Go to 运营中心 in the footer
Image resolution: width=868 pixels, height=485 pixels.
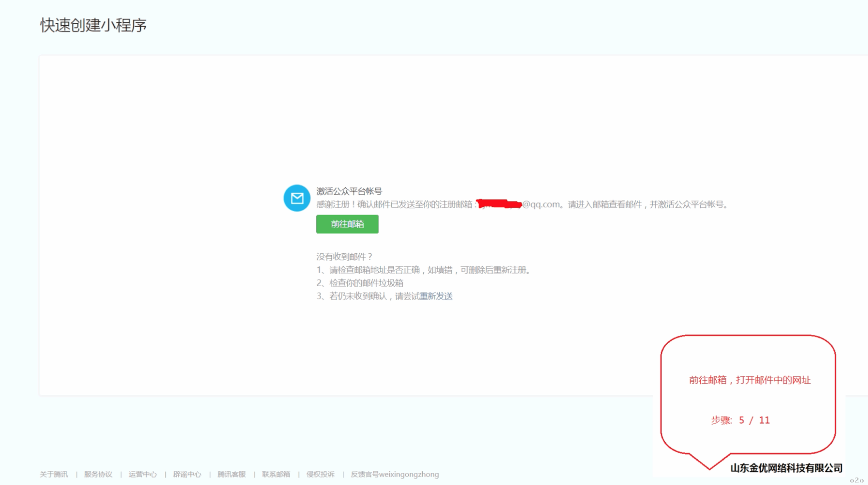143,474
